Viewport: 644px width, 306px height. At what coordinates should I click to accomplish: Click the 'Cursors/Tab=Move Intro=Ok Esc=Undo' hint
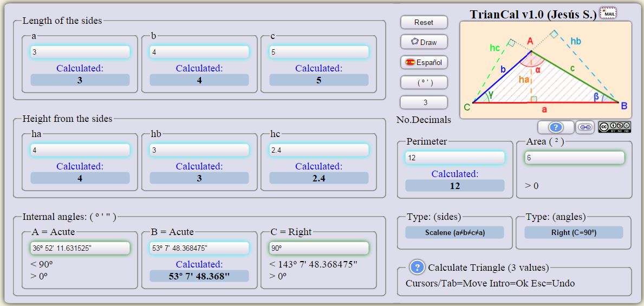tap(490, 283)
